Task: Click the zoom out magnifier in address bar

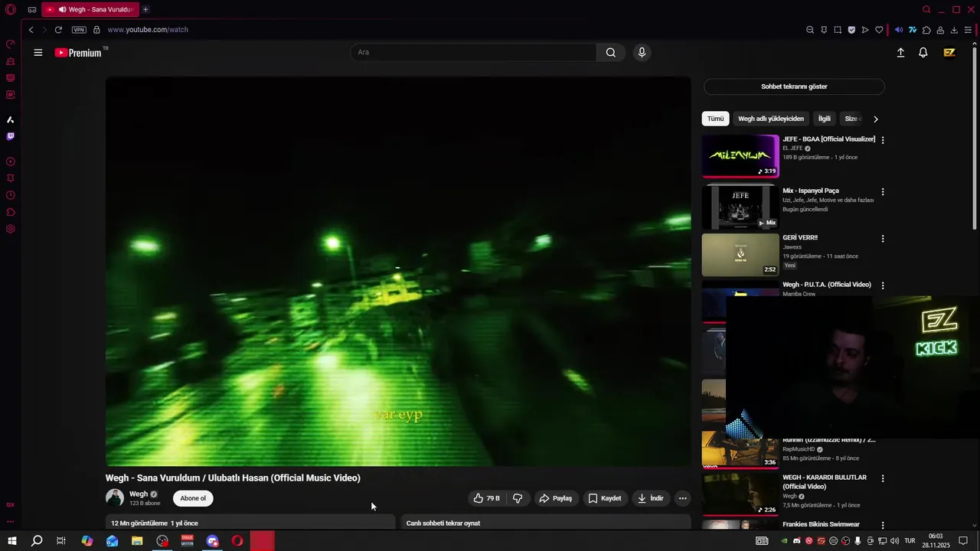Action: pos(810,30)
